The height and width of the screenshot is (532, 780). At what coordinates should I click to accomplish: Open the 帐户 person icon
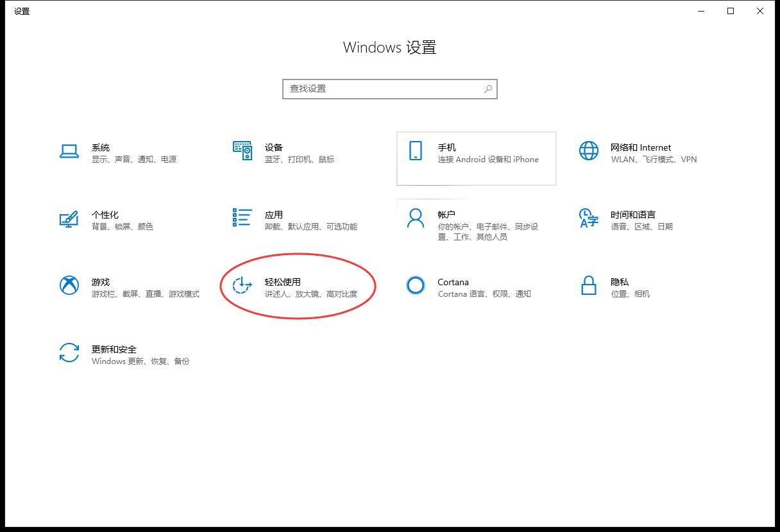pyautogui.click(x=416, y=218)
